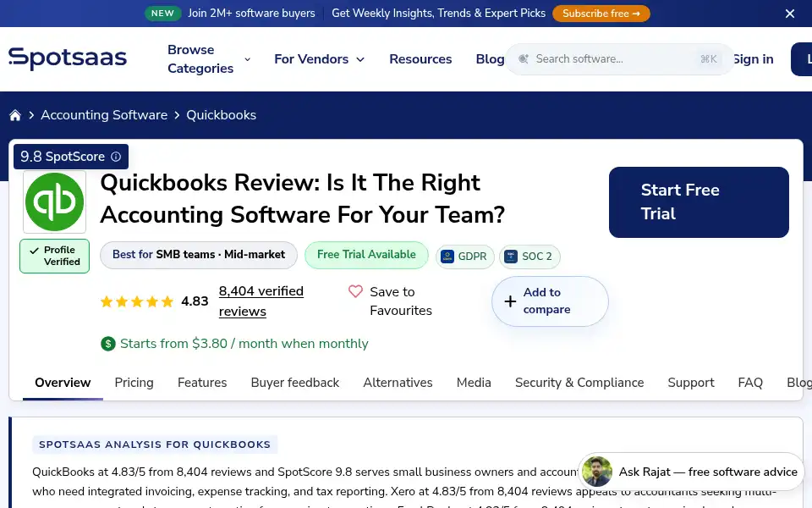
Task: Click the Subscribe free button
Action: pyautogui.click(x=601, y=14)
